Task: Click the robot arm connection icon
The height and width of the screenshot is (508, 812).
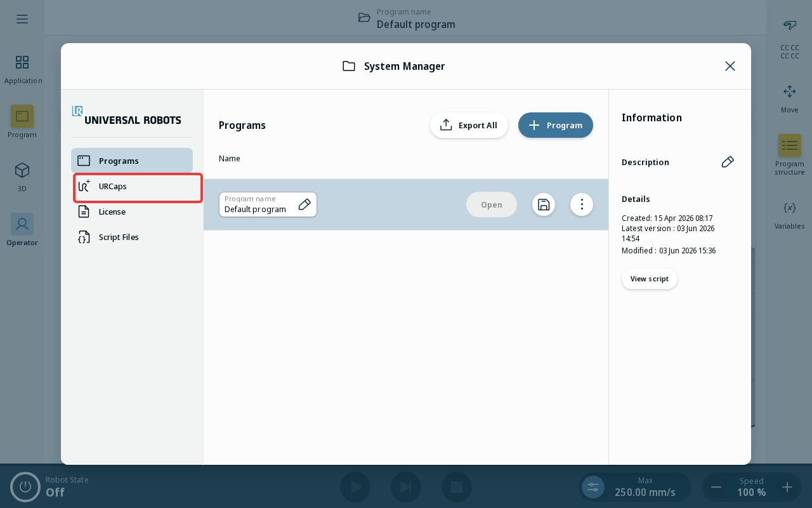Action: 790,25
